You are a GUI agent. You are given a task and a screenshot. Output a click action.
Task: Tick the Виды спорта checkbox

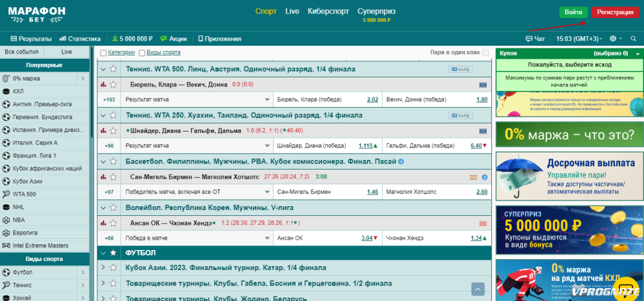(x=142, y=53)
